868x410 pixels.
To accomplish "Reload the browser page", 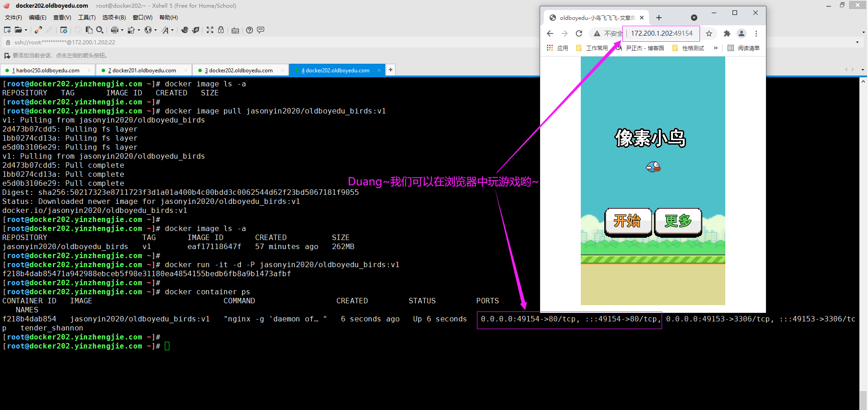I will (x=579, y=33).
